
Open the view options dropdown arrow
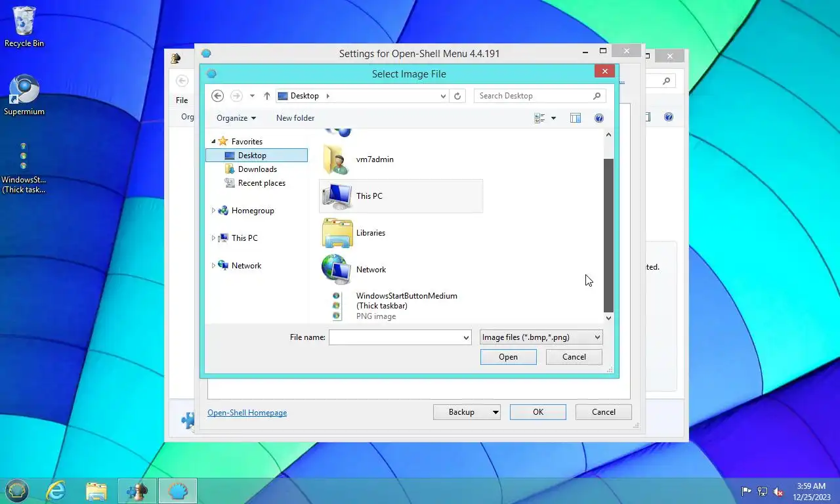tap(553, 118)
